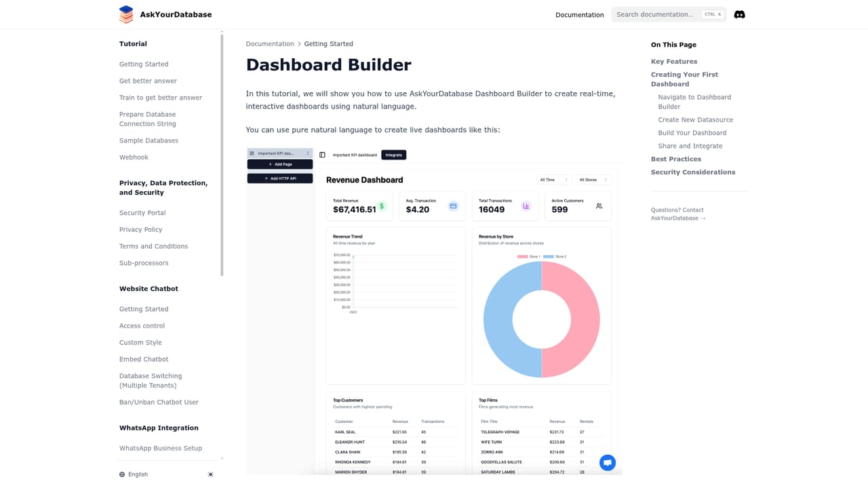Jump to Creating Your First Dashboard
The height and width of the screenshot is (488, 868).
(x=684, y=79)
